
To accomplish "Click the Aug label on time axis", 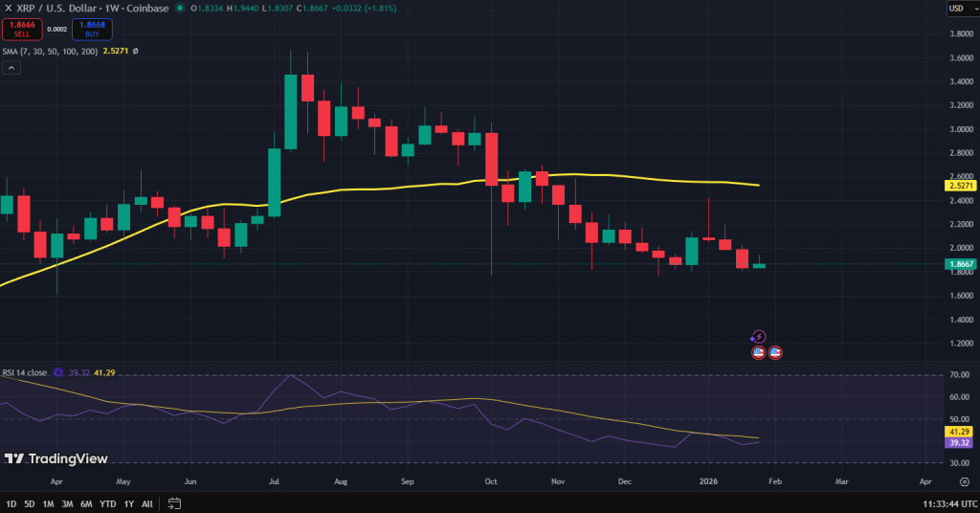I will (341, 481).
